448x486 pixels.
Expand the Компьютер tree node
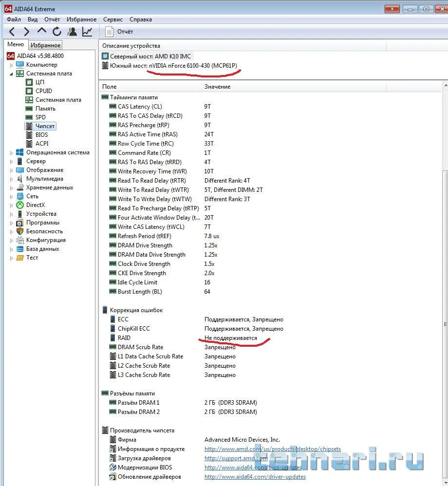[12, 65]
